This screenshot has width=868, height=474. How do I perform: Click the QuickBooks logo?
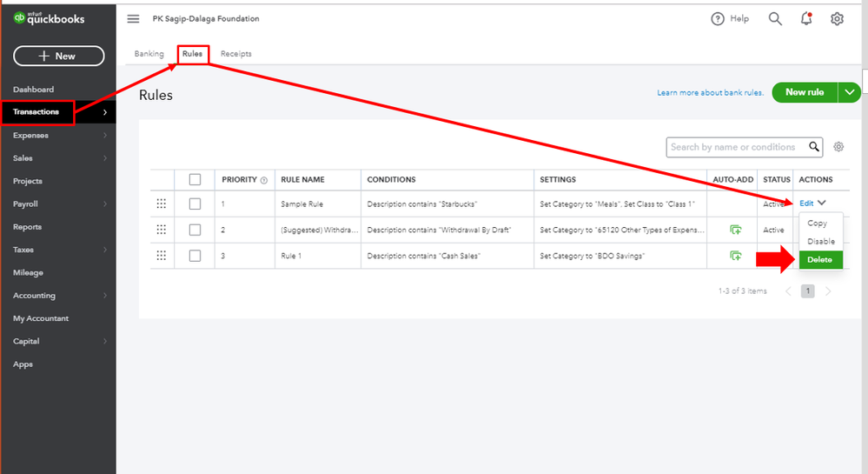(x=49, y=18)
